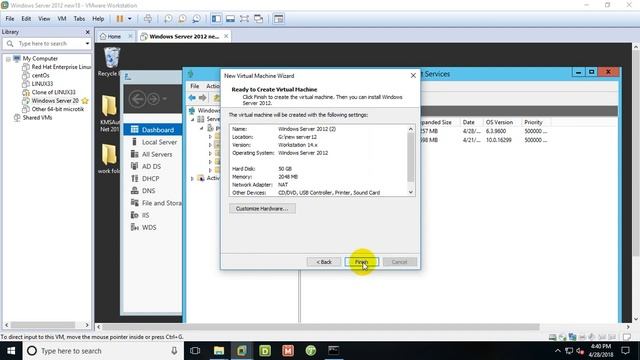The height and width of the screenshot is (360, 640).
Task: Click the Suspend (pause) VM toolbar icon
Action: tap(120, 19)
